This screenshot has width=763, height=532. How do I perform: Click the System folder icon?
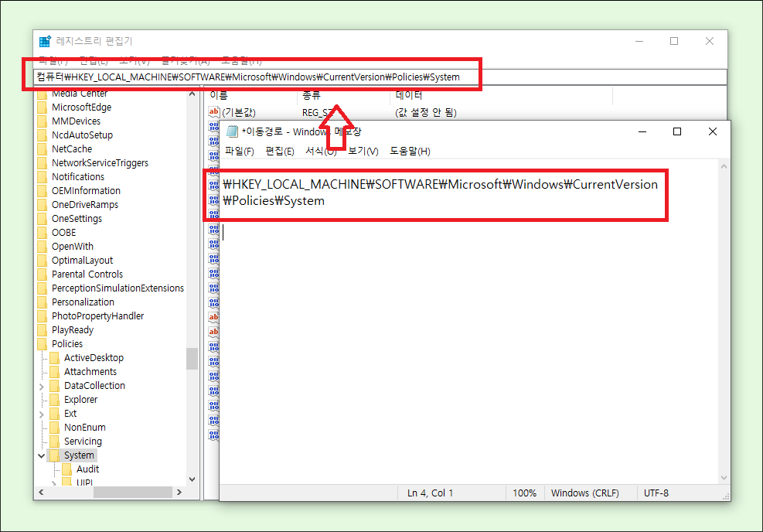[x=54, y=455]
